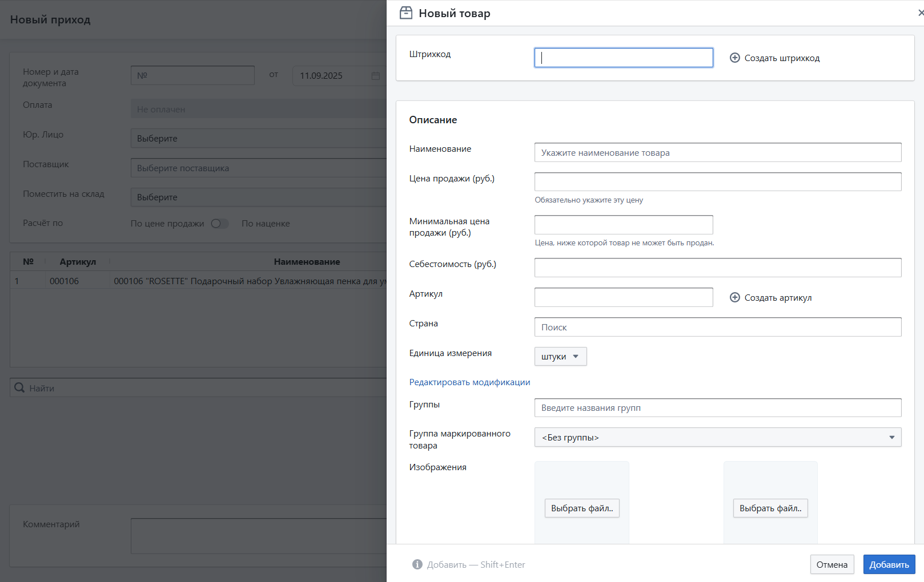Click the box icon beside Новый товар title

pyautogui.click(x=406, y=13)
